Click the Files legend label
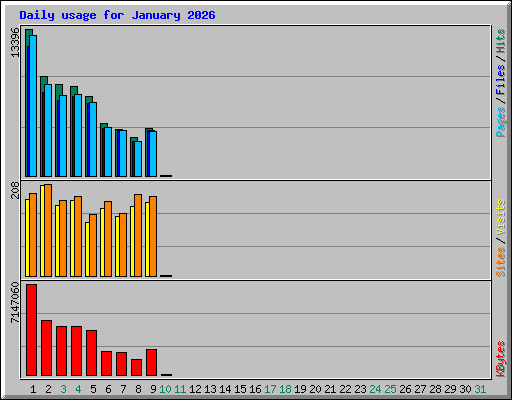This screenshot has width=512, height=400. tap(500, 80)
